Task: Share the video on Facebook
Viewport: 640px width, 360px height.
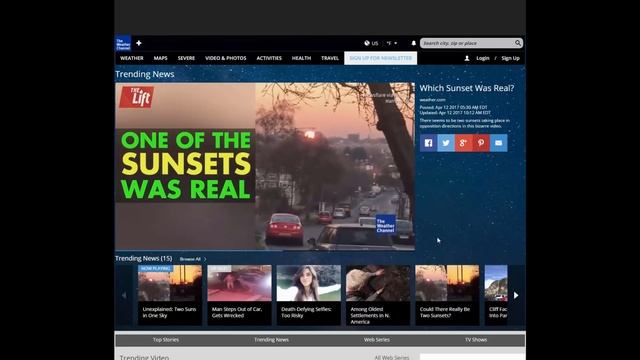Action: (428, 143)
